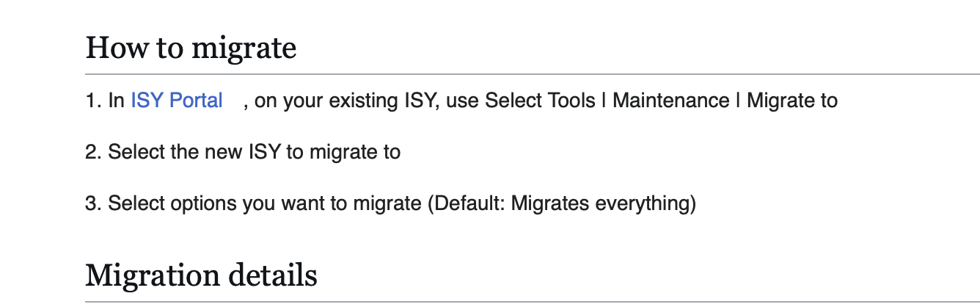Click the word Maintenance in step 1
The height and width of the screenshot is (307, 980).
[671, 101]
